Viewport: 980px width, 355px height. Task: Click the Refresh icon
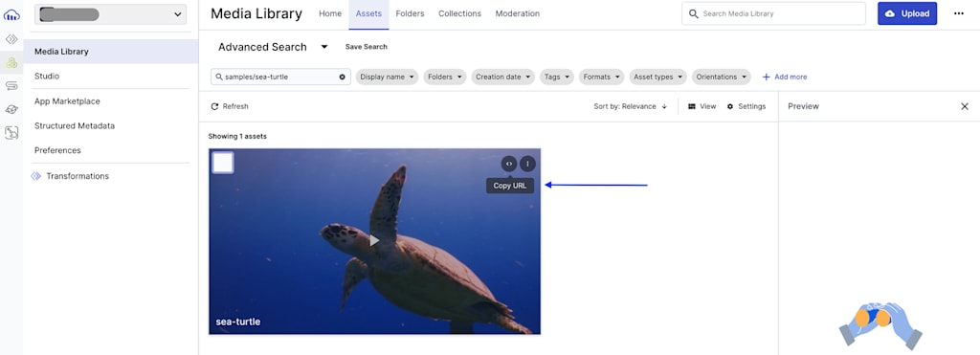215,106
